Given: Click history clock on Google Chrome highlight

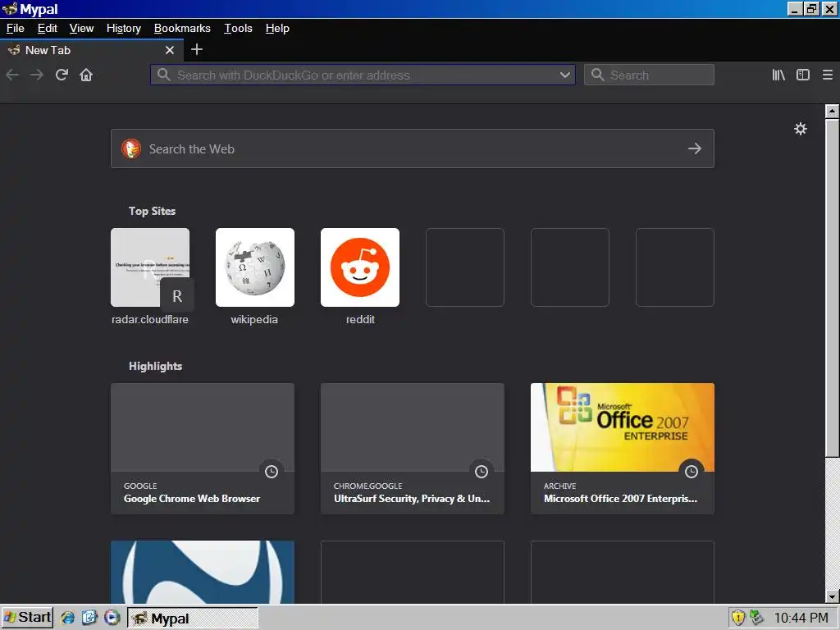Looking at the screenshot, I should 272,472.
